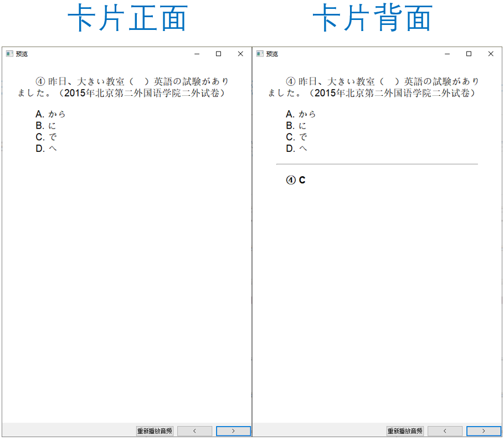Click the 预览 title of left window
This screenshot has width=504, height=441.
(22, 54)
